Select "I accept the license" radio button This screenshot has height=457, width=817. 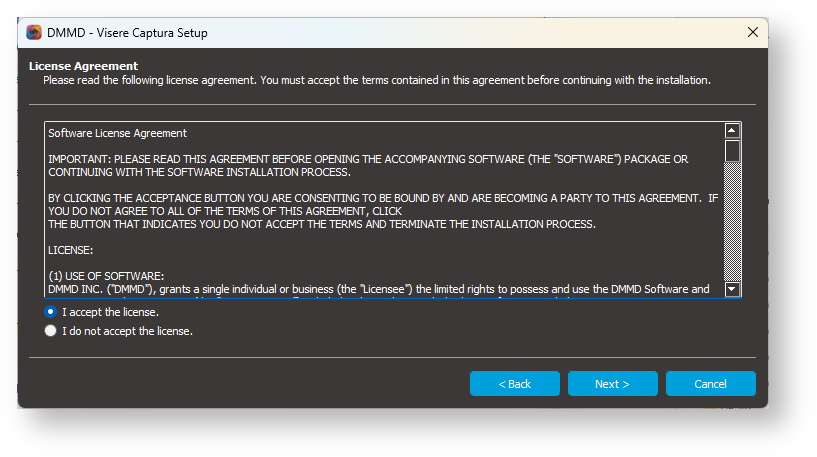[x=51, y=312]
